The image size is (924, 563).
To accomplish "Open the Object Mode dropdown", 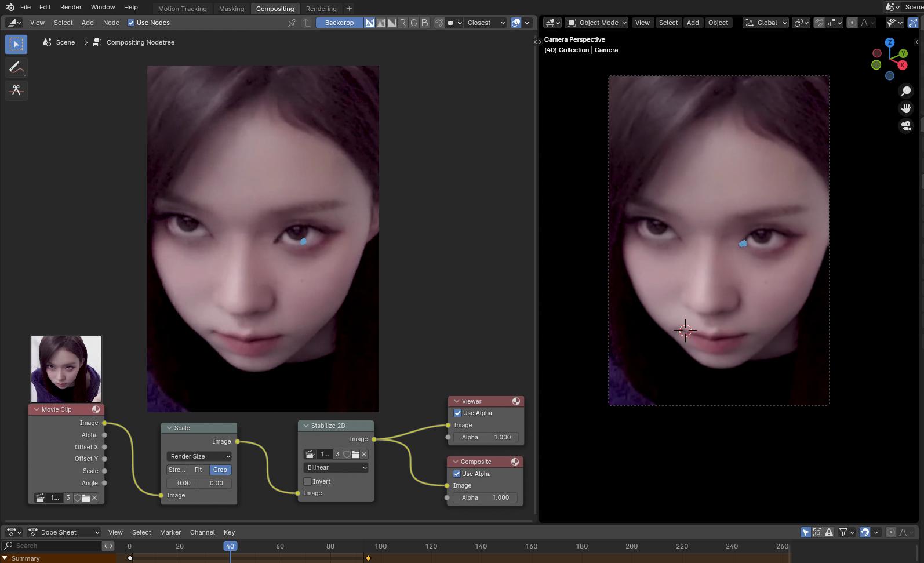I will (597, 23).
